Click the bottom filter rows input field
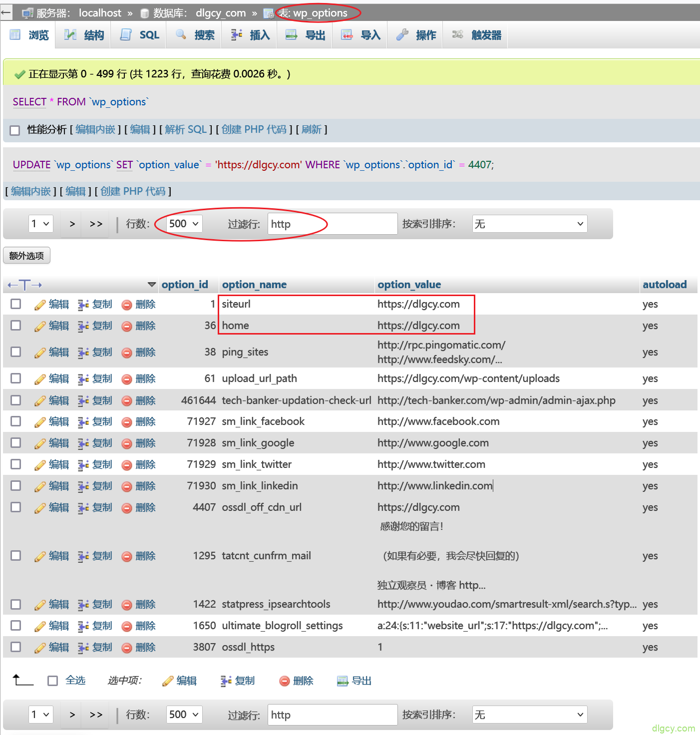Image resolution: width=700 pixels, height=735 pixels. pyautogui.click(x=333, y=715)
